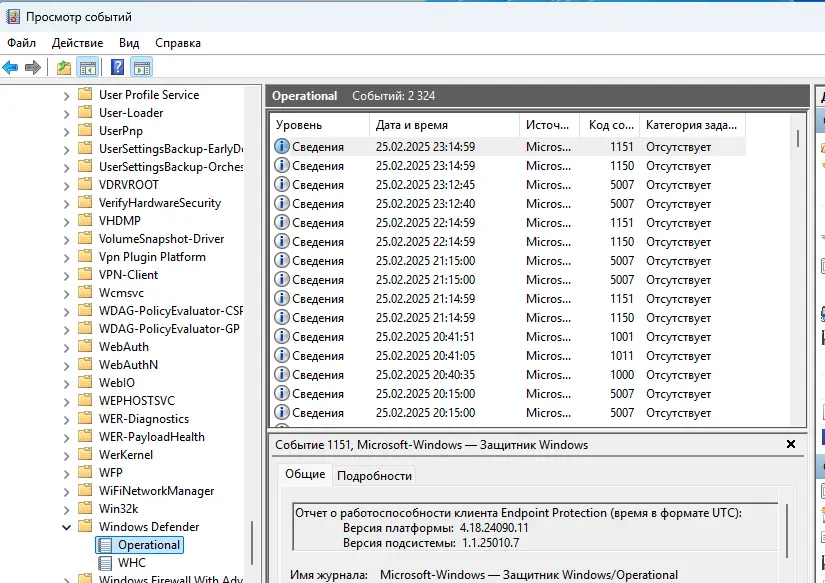
Task: Go up one level with folder-arrow icon
Action: pyautogui.click(x=64, y=67)
